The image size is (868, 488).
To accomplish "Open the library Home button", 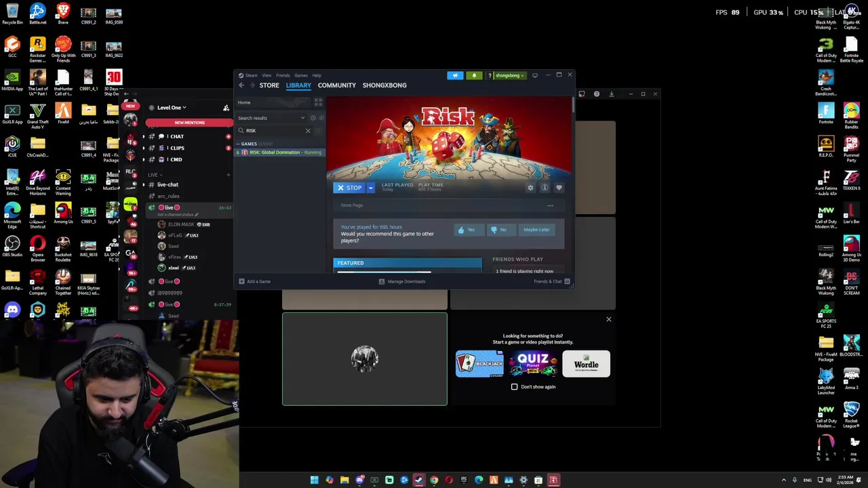I will coord(274,102).
